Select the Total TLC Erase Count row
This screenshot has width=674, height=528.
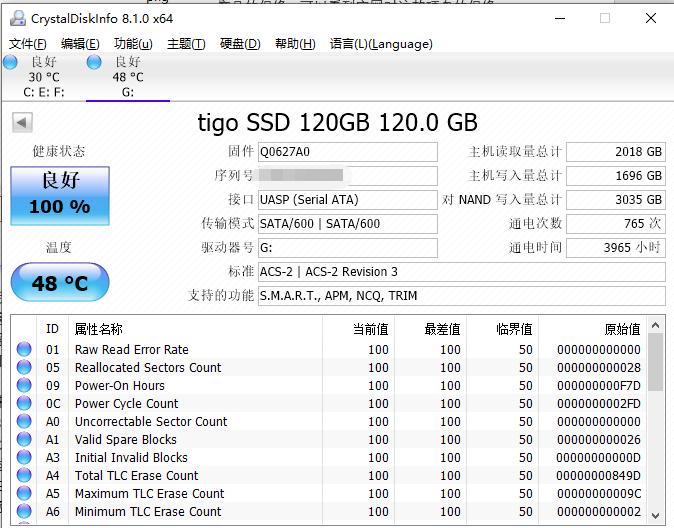(x=329, y=476)
